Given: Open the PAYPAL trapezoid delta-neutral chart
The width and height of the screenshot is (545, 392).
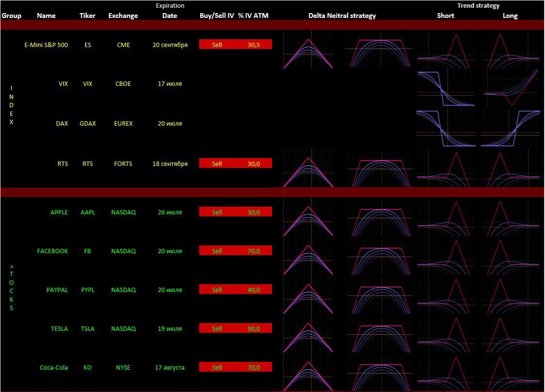Looking at the screenshot, I should pos(379,296).
